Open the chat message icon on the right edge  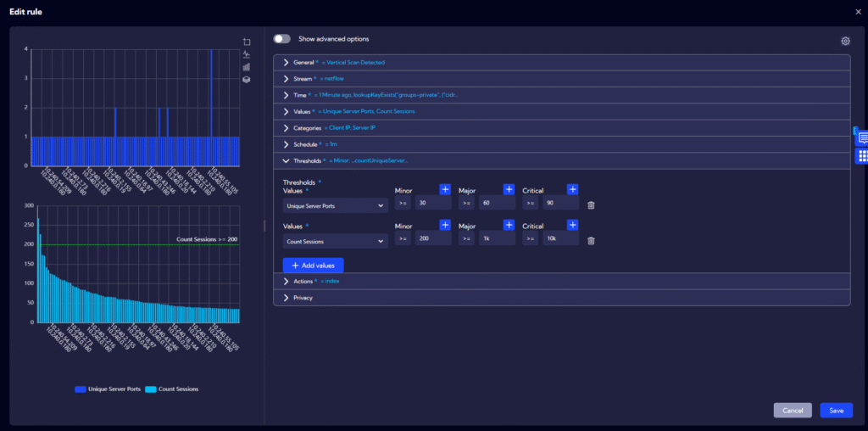point(863,138)
